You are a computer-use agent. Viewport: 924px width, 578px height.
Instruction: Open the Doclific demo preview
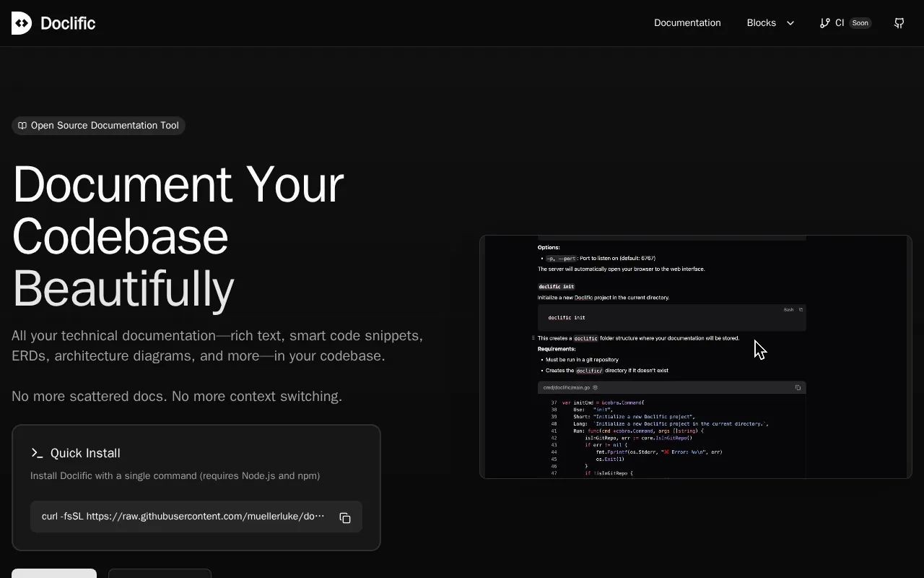pyautogui.click(x=696, y=357)
